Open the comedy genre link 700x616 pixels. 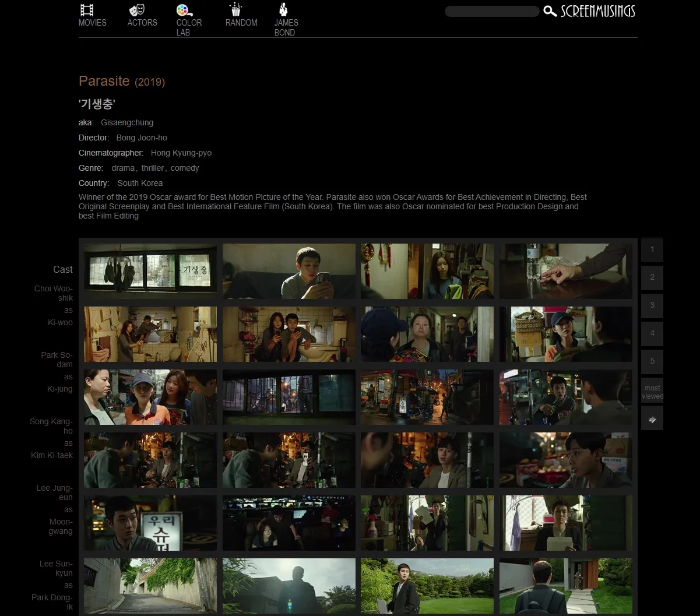point(185,168)
